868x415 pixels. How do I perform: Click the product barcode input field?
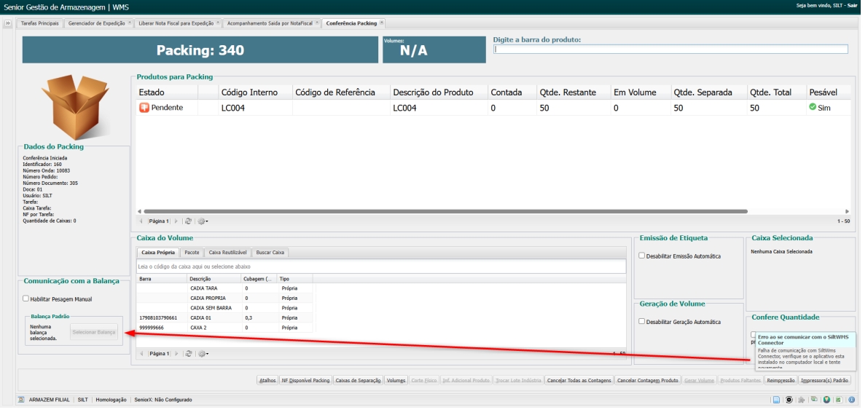point(670,50)
